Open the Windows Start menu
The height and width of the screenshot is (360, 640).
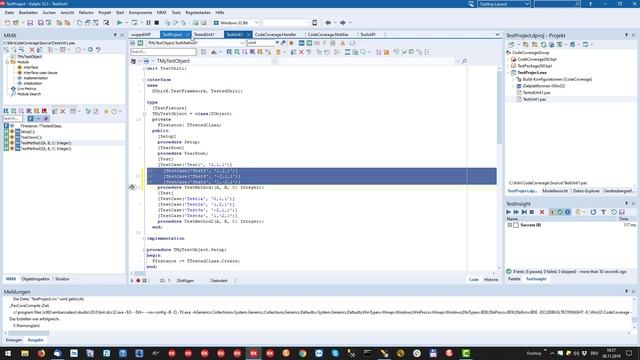point(8,353)
